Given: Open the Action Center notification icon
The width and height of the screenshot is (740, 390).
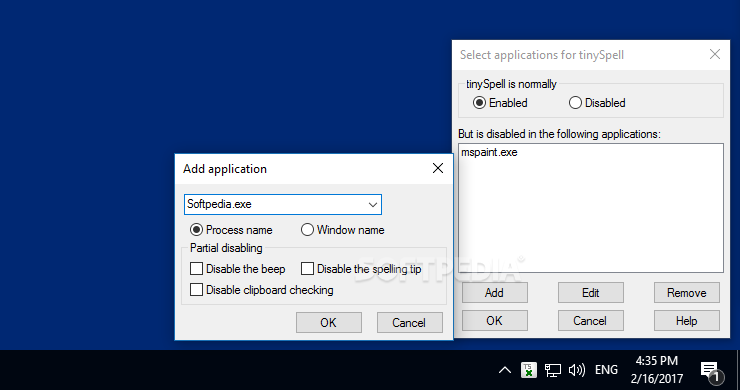Looking at the screenshot, I should [711, 372].
